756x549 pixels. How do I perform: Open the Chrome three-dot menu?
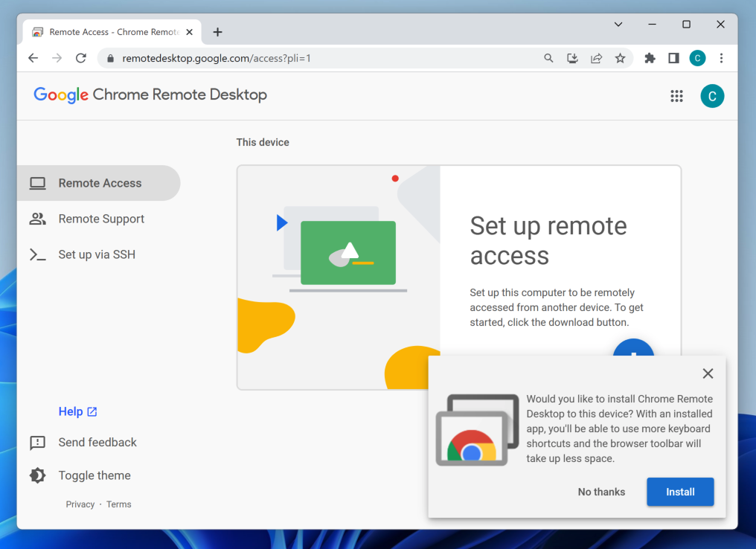[721, 58]
